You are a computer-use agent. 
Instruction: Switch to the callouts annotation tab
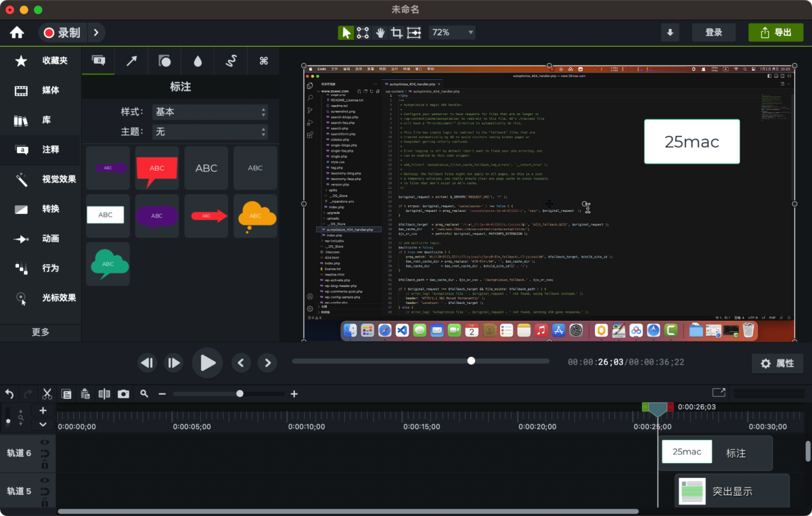[x=98, y=61]
